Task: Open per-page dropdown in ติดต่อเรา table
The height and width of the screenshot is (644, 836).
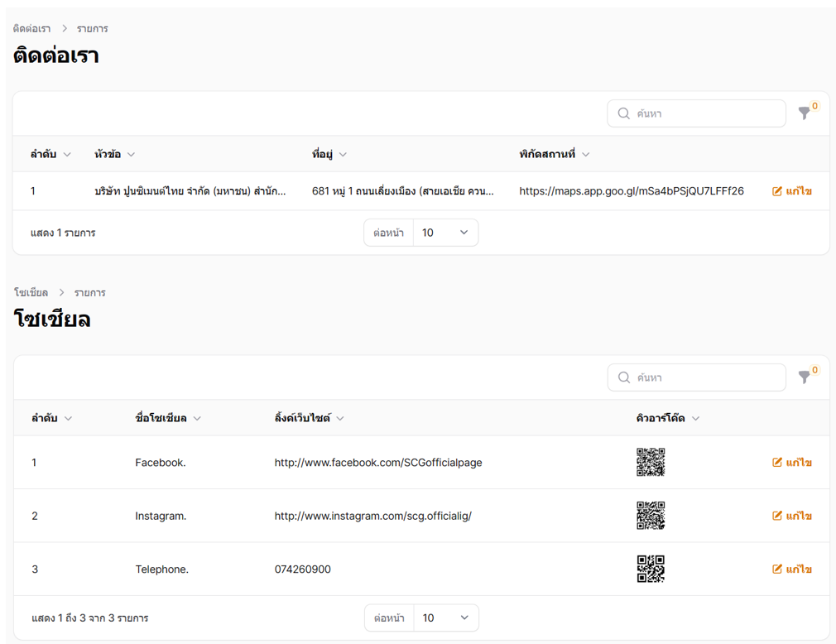Action: click(x=445, y=233)
